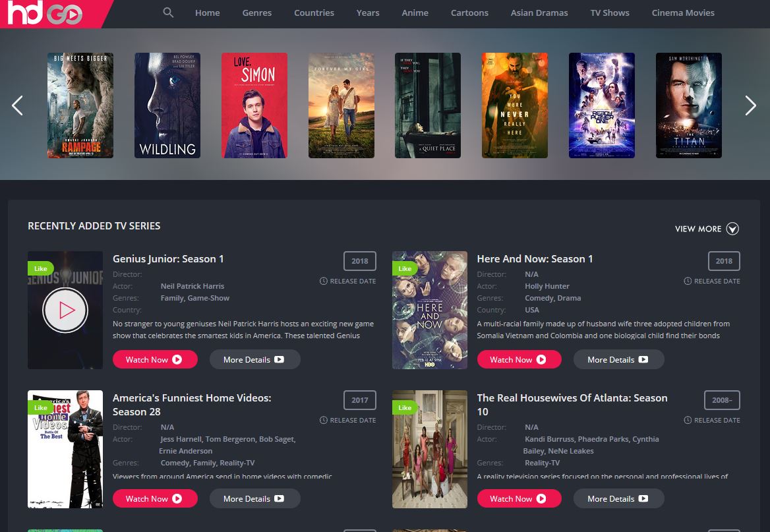This screenshot has width=770, height=532.
Task: Open the Genres menu
Action: click(x=257, y=13)
